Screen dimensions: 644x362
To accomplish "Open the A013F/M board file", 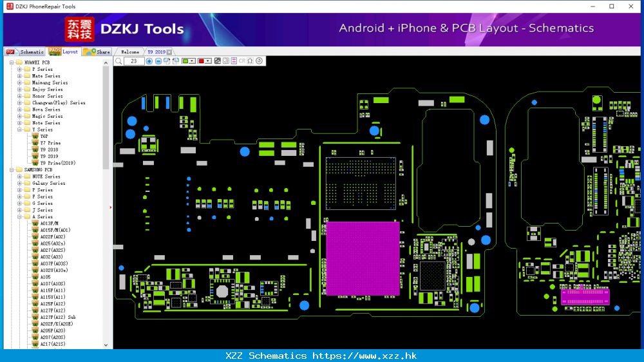I will tap(49, 224).
